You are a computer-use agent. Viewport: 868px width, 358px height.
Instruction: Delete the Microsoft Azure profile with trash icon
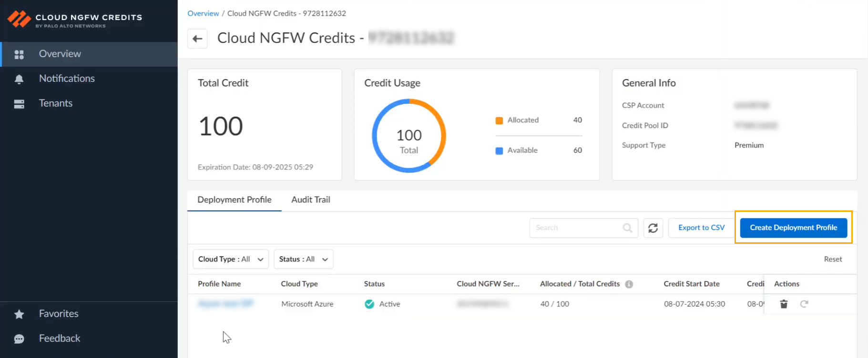[784, 304]
